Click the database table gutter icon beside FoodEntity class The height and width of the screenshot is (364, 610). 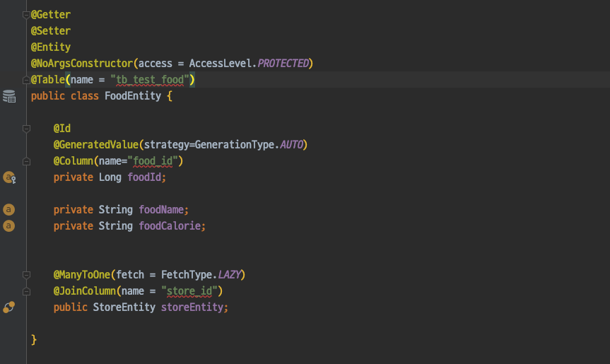(x=9, y=96)
